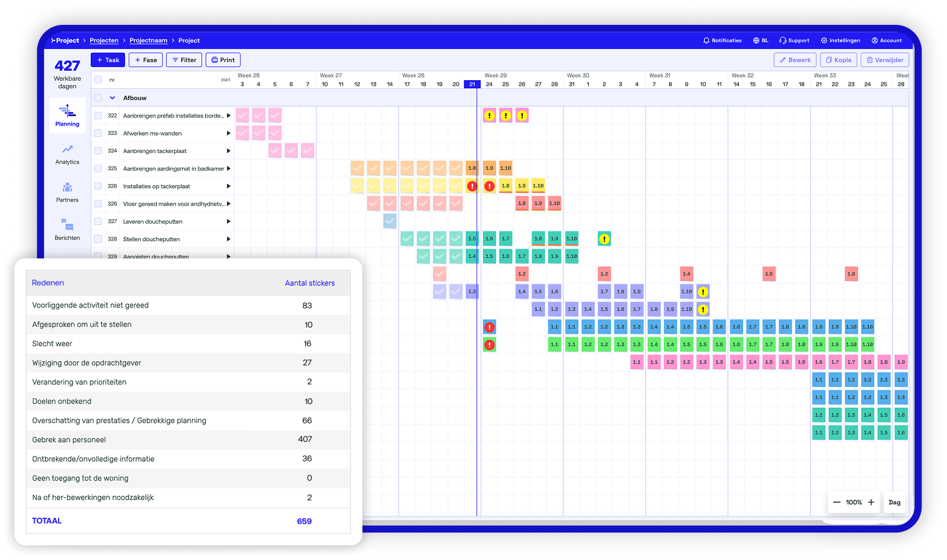Check the box for Leveren doucheputten
This screenshot has width=947, height=560.
(x=98, y=221)
